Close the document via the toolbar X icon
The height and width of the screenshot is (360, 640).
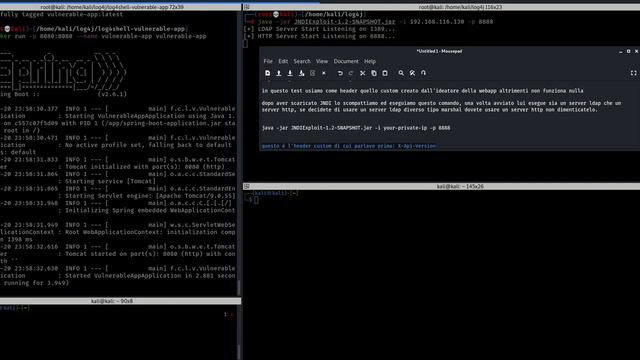point(324,73)
